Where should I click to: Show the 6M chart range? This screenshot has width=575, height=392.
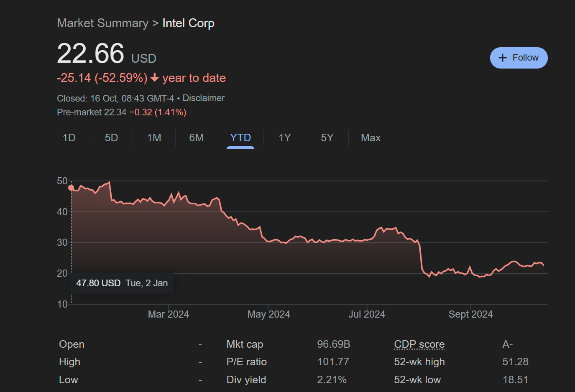(x=197, y=138)
